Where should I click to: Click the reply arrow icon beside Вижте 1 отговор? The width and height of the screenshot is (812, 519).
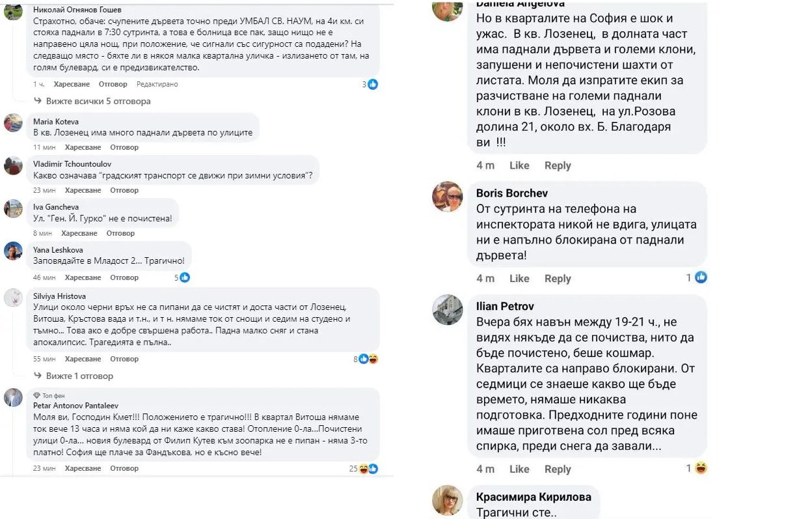pos(38,376)
